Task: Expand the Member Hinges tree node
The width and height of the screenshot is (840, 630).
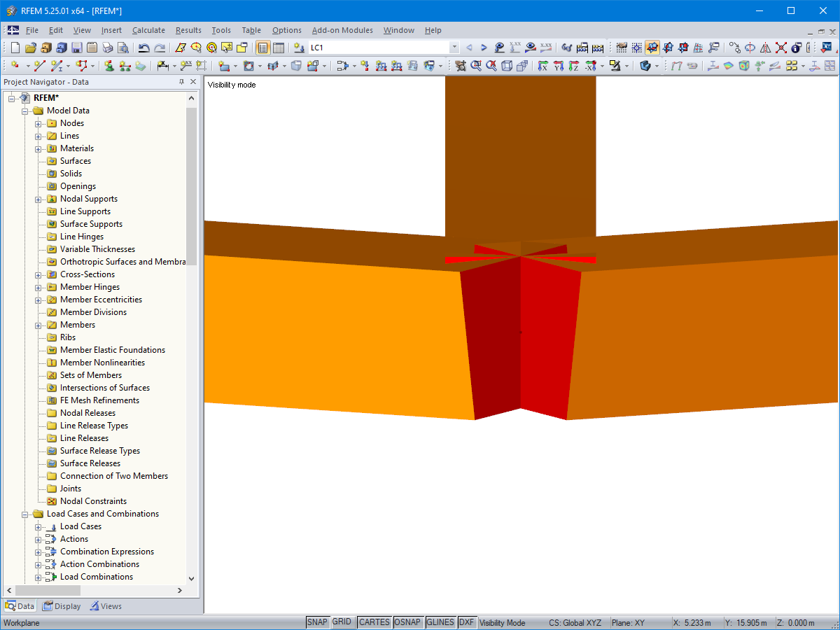Action: 38,287
